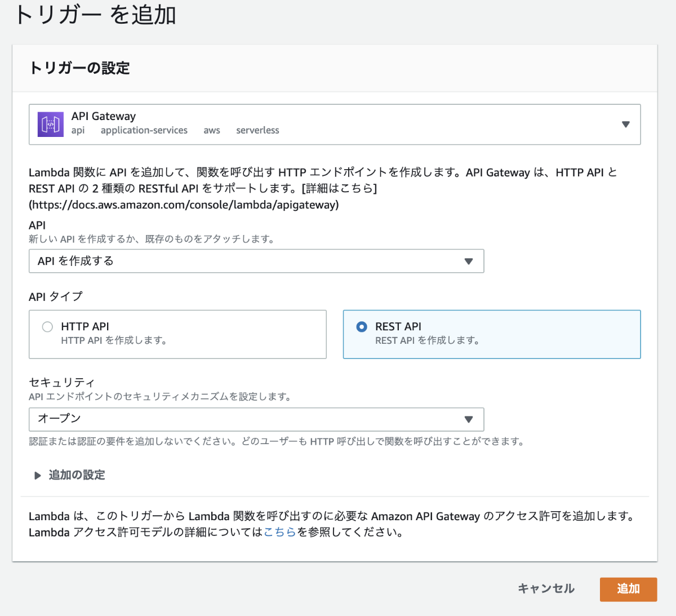
Task: Click the 'serverless' tag text
Action: [x=257, y=130]
